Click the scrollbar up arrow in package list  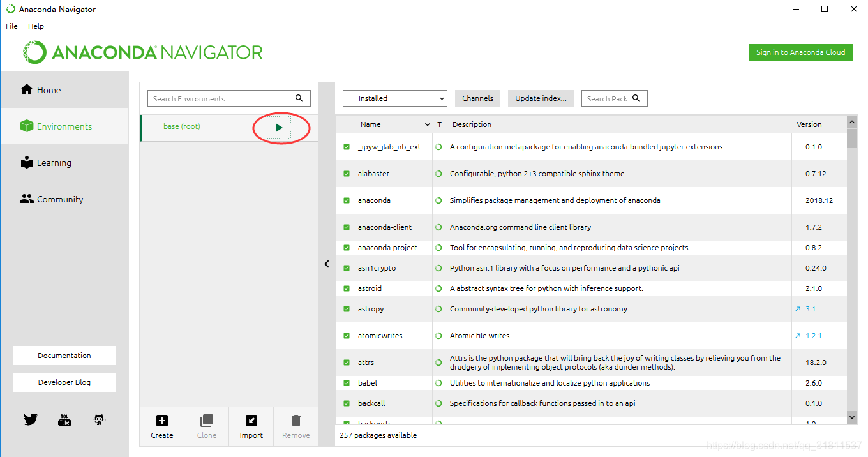click(852, 121)
